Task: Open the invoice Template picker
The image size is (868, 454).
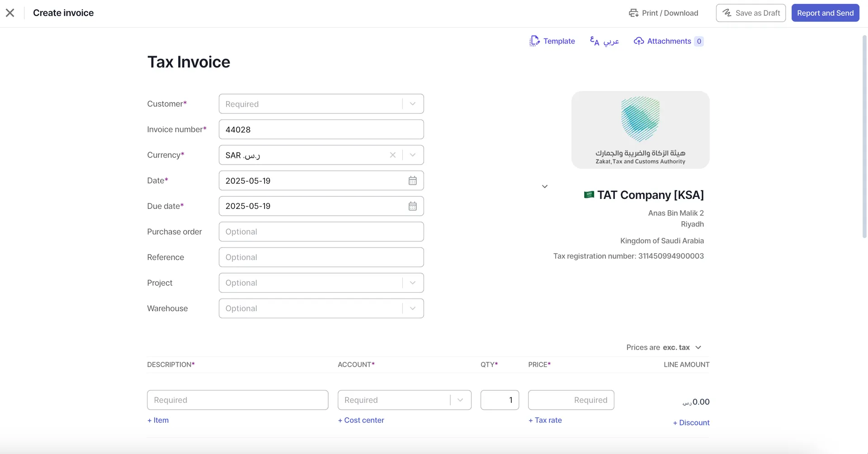Action: point(552,41)
